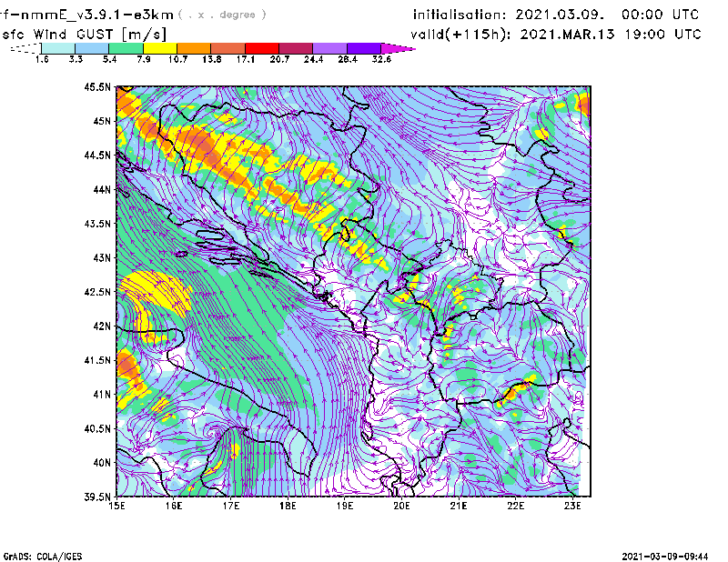Click the 41N latitude label
Image resolution: width=728 pixels, height=562 pixels.
102,395
